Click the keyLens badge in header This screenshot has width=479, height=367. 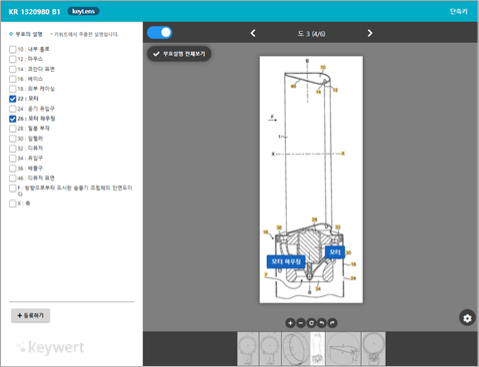83,11
